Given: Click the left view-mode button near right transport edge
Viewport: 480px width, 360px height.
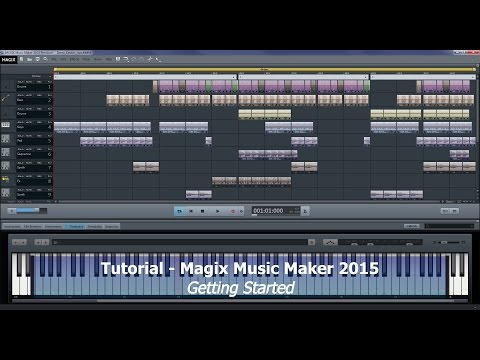Looking at the screenshot, I should [x=445, y=211].
